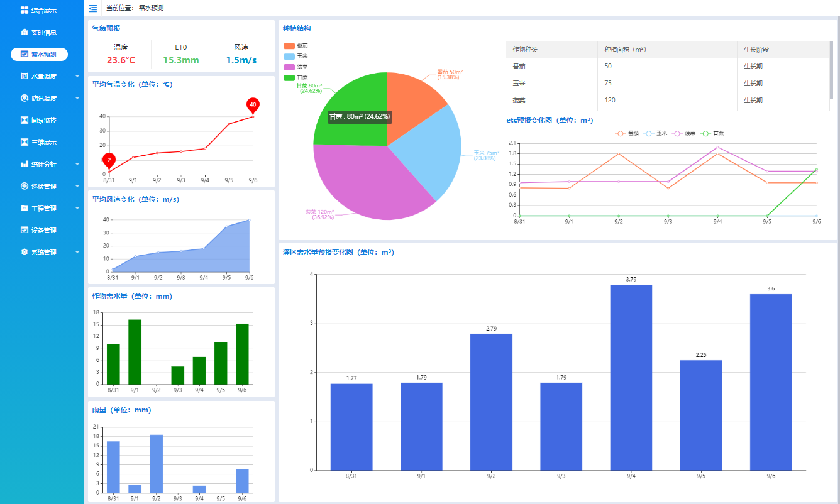Toggle 玉米 series in etc chart legend
This screenshot has height=504, width=840.
(656, 133)
